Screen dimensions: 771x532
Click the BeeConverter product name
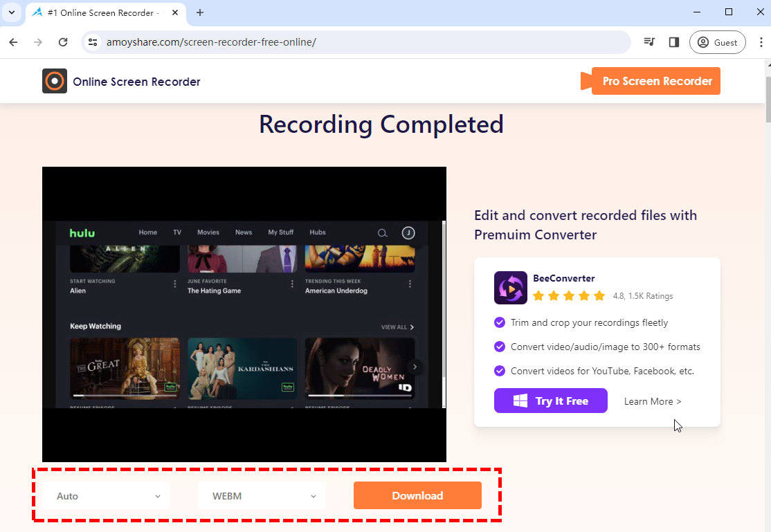tap(563, 278)
